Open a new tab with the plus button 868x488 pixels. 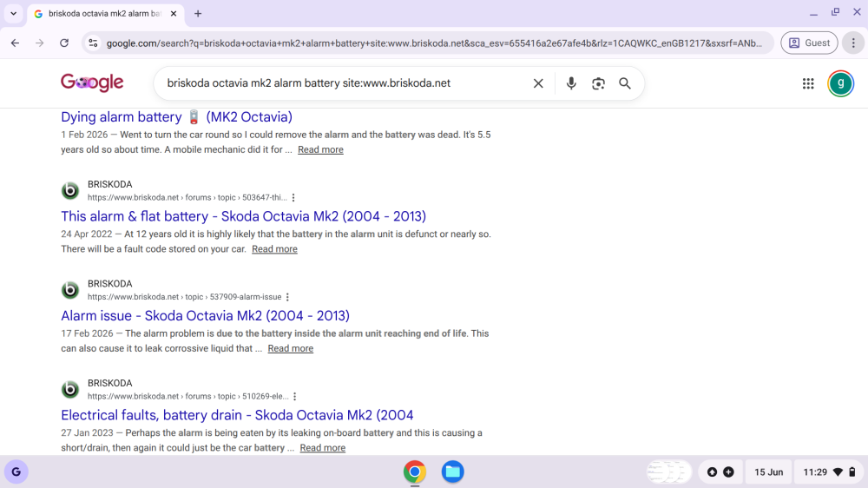coord(198,13)
